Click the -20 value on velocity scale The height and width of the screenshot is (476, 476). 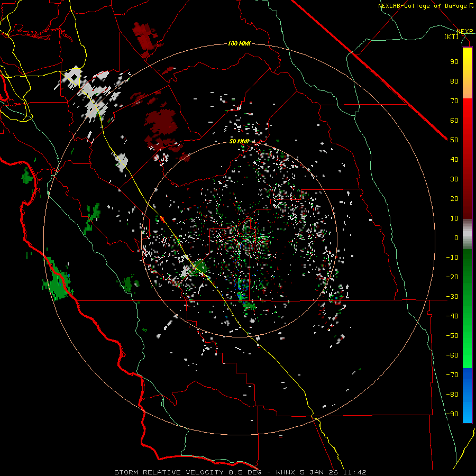(452, 277)
